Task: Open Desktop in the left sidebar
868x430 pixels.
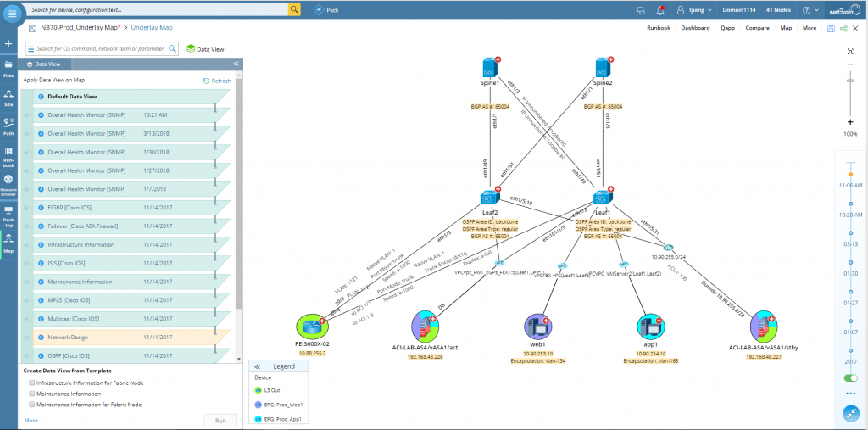Action: point(8,216)
